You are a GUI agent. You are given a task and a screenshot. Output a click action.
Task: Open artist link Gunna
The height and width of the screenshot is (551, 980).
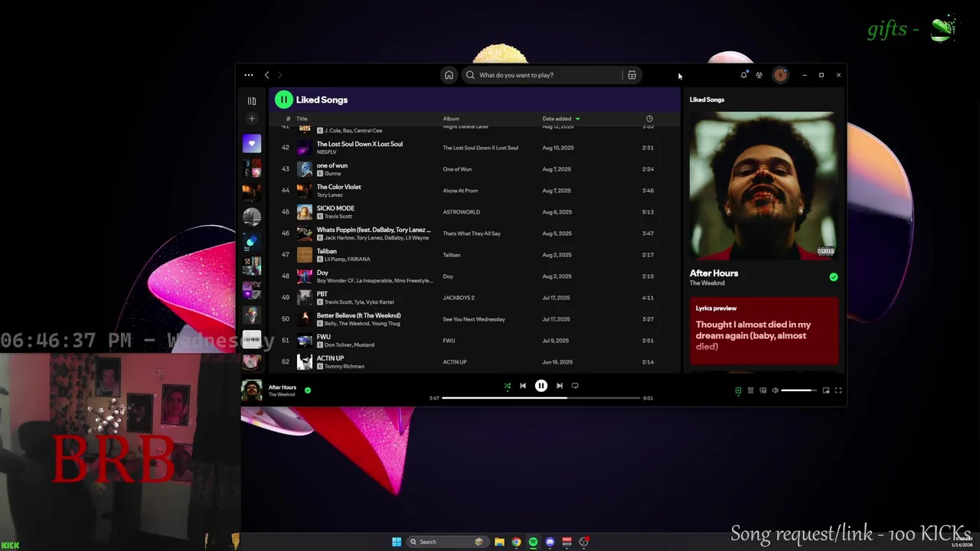point(332,174)
